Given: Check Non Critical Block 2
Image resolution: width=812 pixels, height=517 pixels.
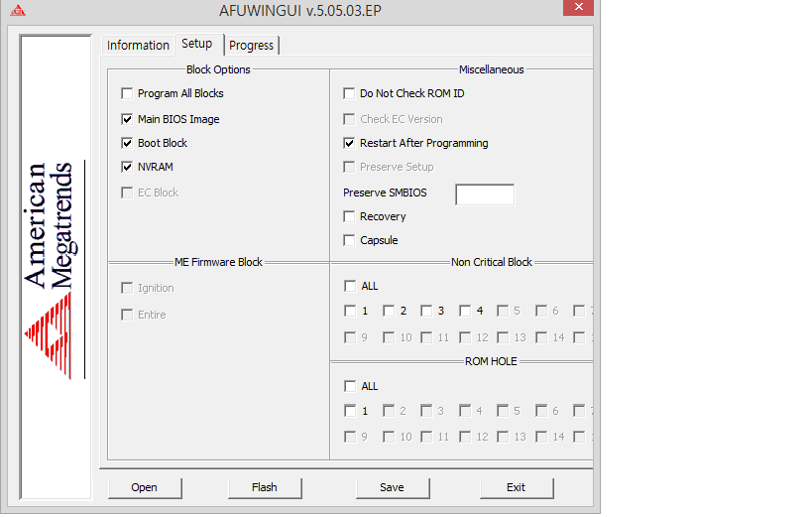Looking at the screenshot, I should [x=389, y=312].
